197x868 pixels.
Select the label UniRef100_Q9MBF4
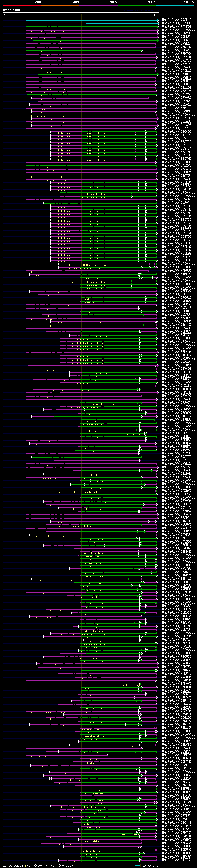tap(177, 37)
